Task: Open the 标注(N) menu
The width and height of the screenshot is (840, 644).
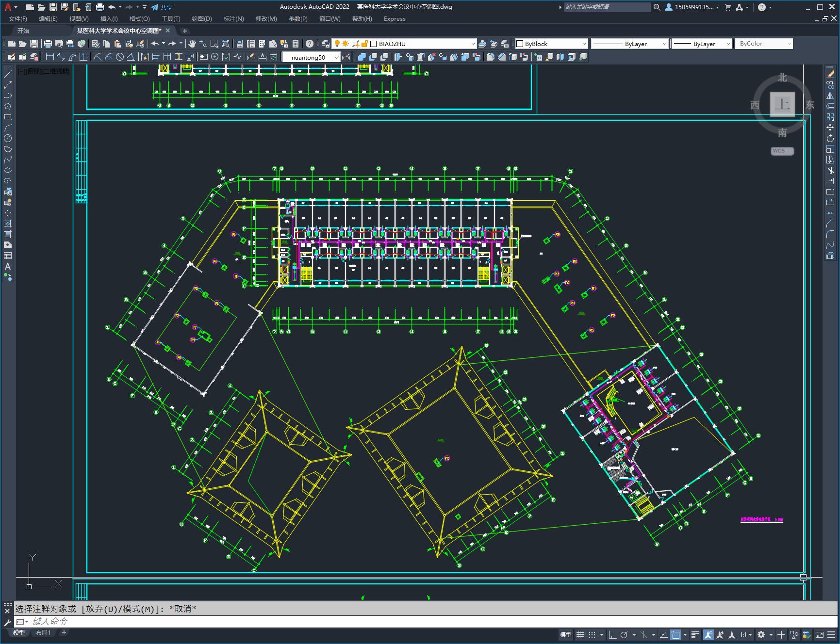Action: pos(233,18)
